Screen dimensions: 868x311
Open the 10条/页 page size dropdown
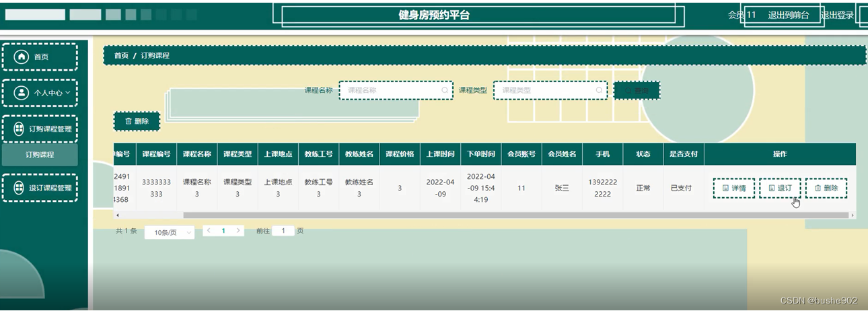tap(170, 232)
